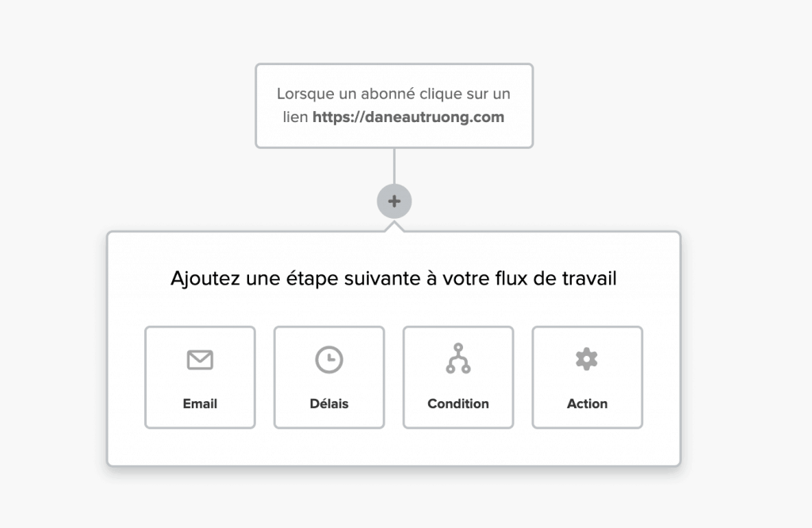Click the clock icon for Délais

pos(329,360)
